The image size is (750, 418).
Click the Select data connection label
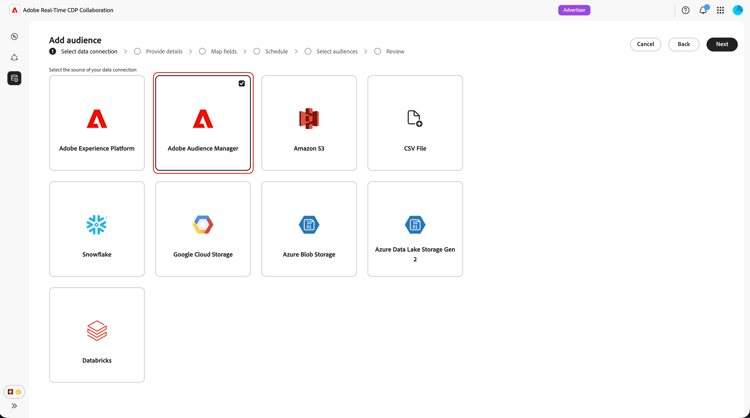[89, 51]
